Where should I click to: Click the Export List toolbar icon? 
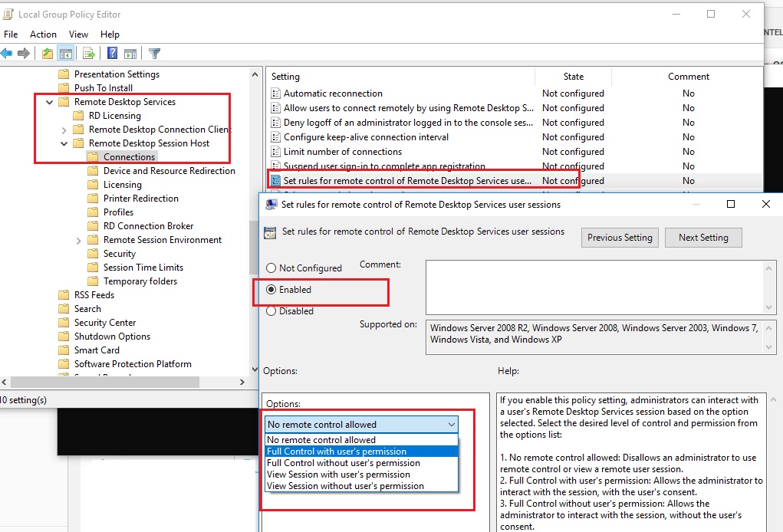tap(89, 53)
